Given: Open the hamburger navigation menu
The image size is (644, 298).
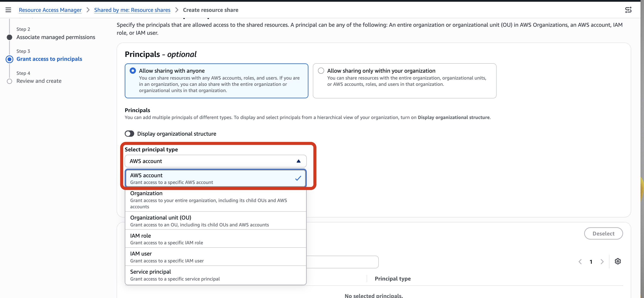Looking at the screenshot, I should tap(8, 10).
